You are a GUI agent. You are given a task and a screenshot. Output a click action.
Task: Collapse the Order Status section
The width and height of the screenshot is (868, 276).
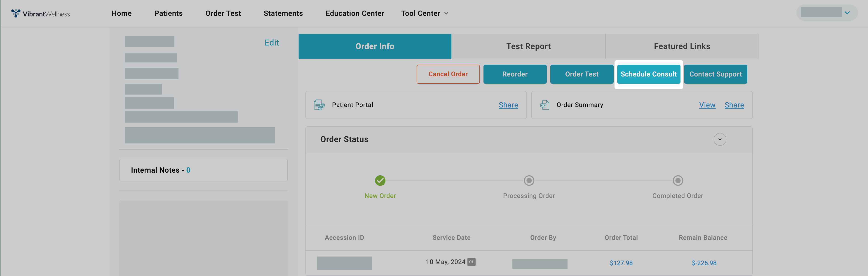coord(720,139)
